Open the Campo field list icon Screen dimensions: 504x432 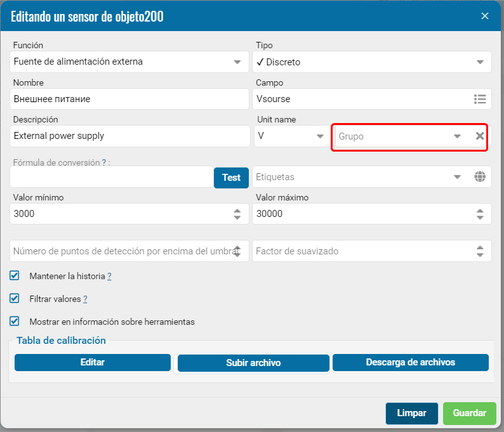click(480, 99)
